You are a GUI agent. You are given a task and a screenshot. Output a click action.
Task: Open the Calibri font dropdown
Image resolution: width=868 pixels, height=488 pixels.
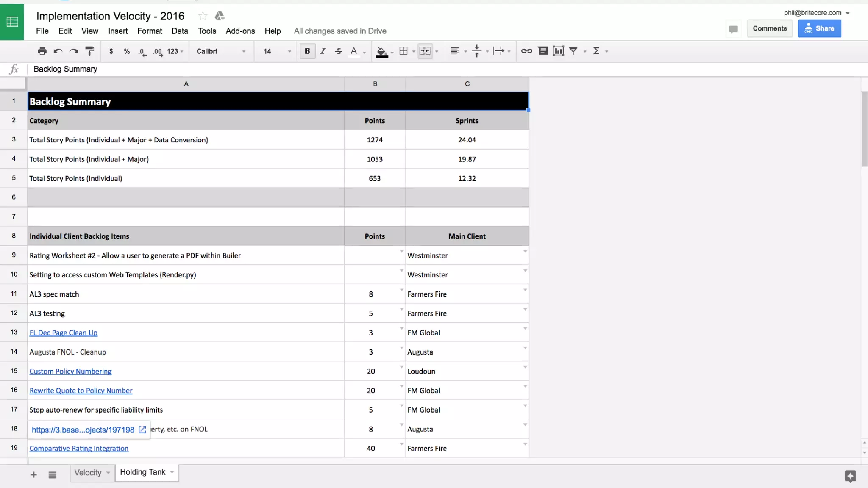(220, 51)
